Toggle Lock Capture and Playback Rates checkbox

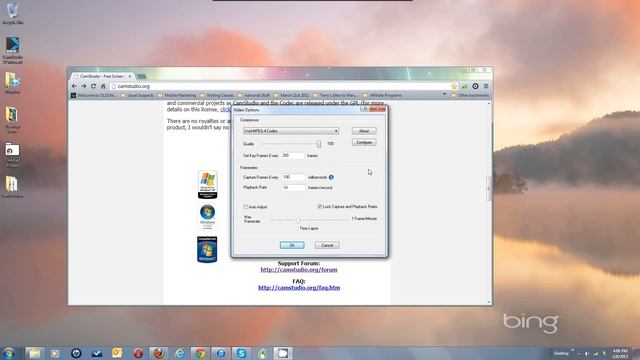[320, 207]
